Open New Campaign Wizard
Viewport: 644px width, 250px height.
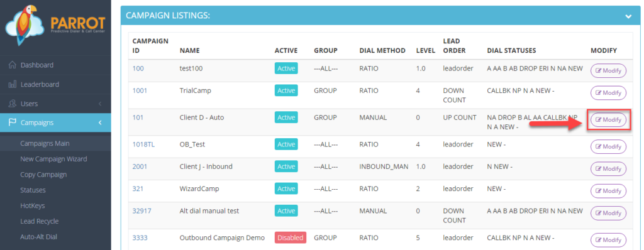pyautogui.click(x=53, y=159)
